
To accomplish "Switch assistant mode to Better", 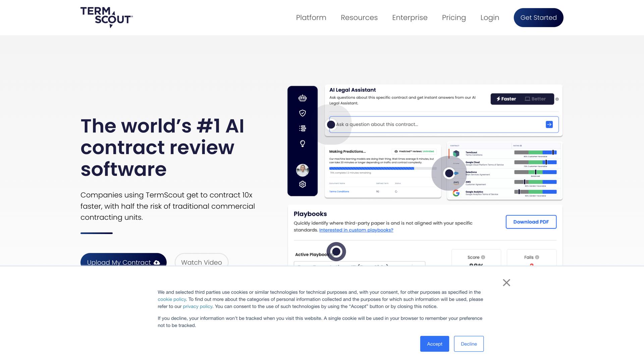I will tap(535, 99).
